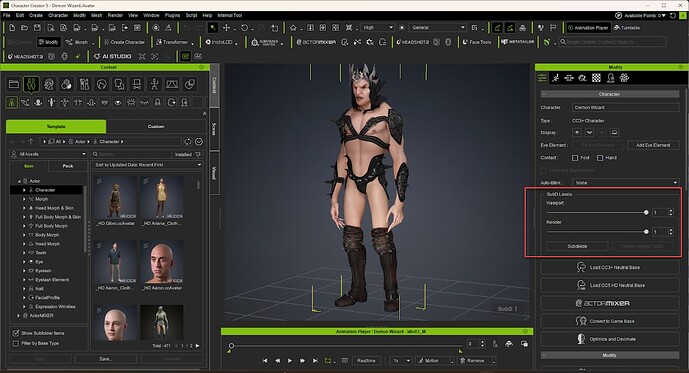Screen dimensions: 689x373
Task: Click the Viewport SubD level slider handle
Action: (646, 212)
